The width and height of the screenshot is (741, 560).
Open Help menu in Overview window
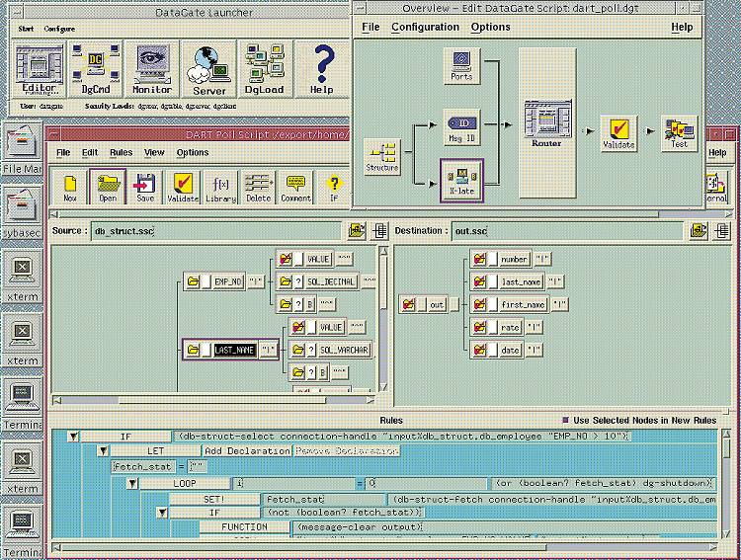point(682,27)
